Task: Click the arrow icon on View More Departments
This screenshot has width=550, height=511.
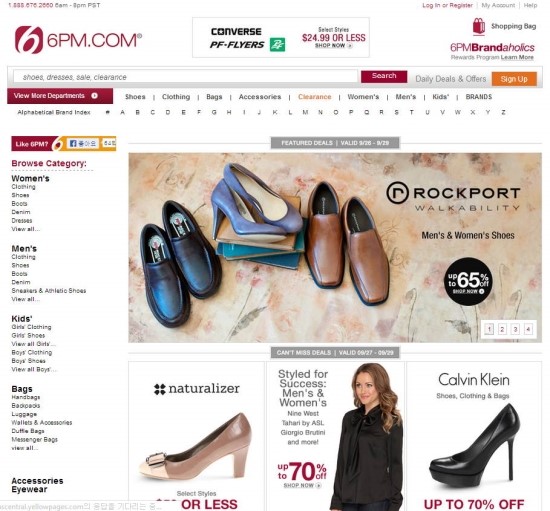Action: (x=94, y=96)
